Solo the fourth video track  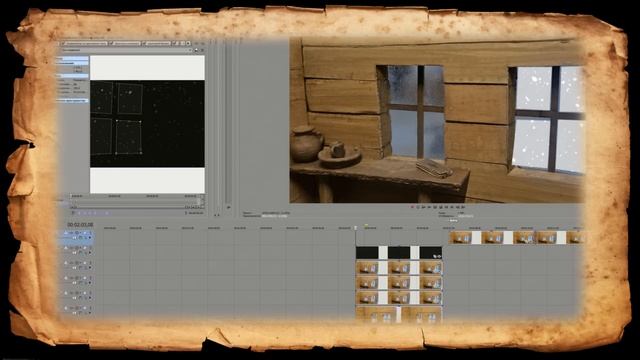pos(90,278)
